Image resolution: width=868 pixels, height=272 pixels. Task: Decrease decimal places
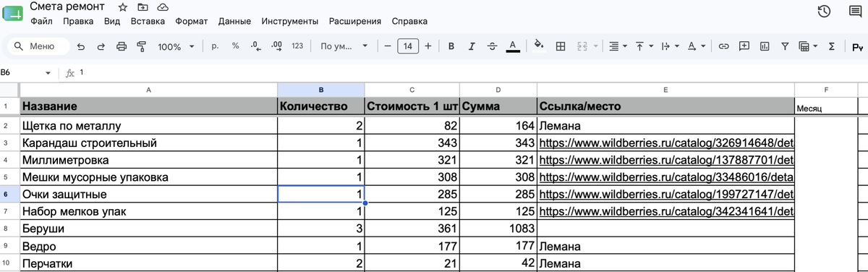point(255,46)
